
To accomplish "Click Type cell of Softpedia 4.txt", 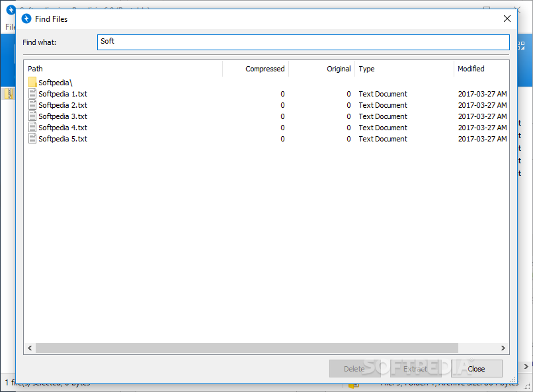I will click(x=383, y=128).
